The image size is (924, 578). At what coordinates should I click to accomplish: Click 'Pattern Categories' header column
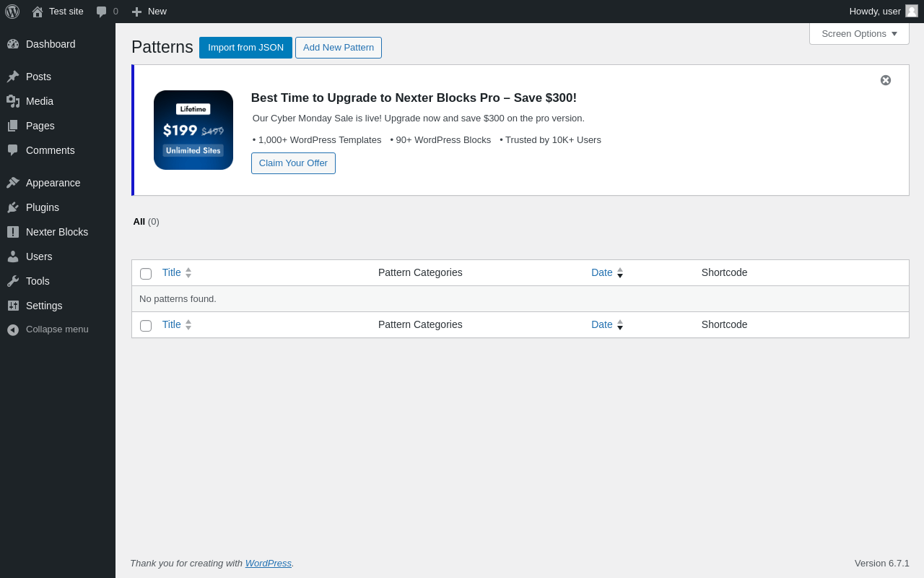(x=420, y=272)
